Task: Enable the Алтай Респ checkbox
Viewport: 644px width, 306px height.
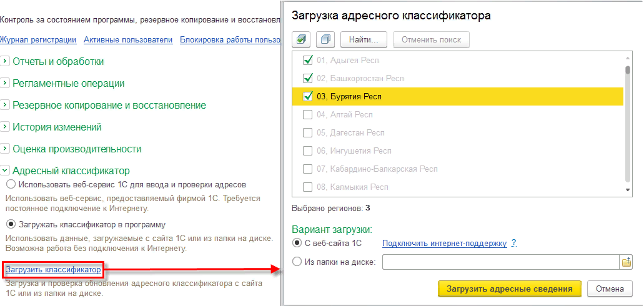Action: coord(307,115)
